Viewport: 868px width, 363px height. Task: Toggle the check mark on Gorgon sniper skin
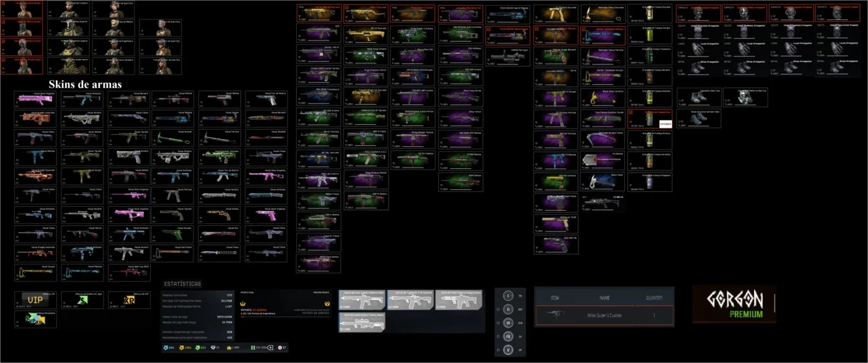pyautogui.click(x=3, y=60)
